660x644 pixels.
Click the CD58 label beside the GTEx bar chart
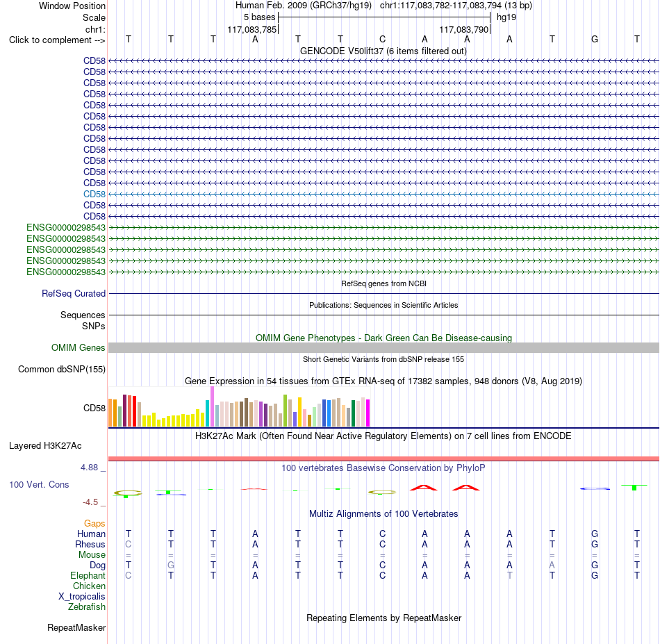[94, 408]
